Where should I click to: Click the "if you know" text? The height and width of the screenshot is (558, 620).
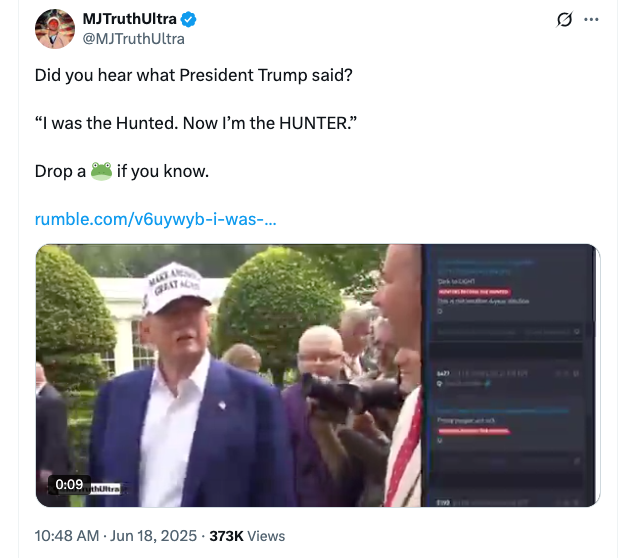[x=163, y=171]
